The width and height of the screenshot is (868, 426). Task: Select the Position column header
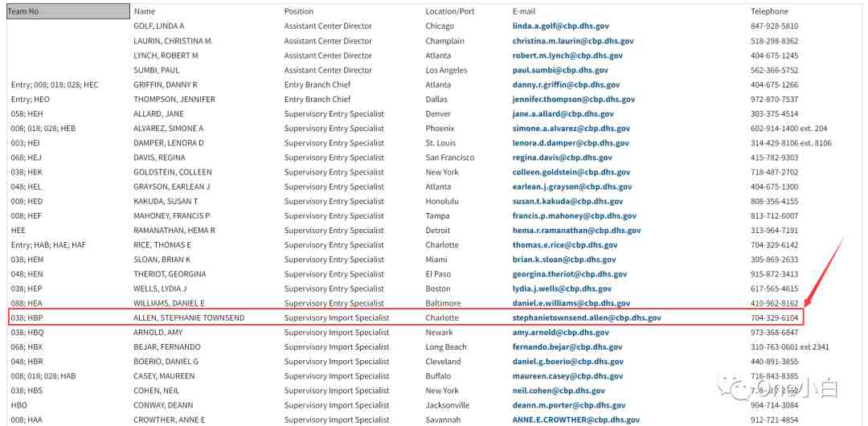tap(299, 11)
